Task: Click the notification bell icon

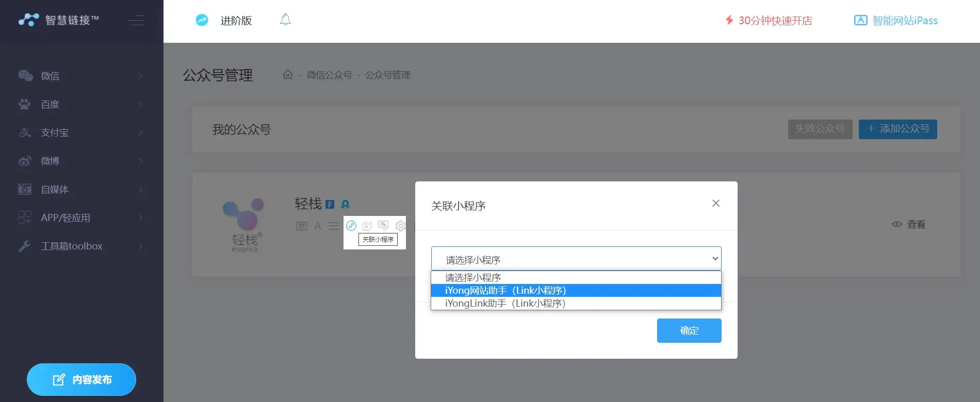Action: (285, 20)
